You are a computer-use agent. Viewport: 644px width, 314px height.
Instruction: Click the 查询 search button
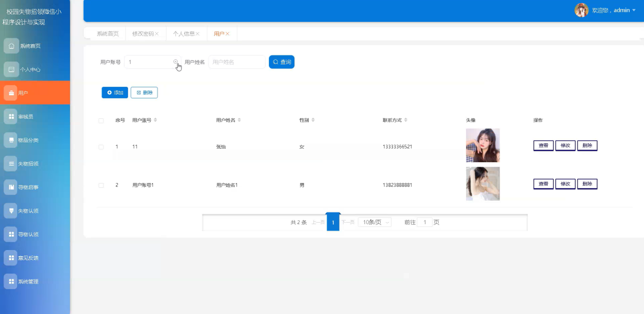281,62
